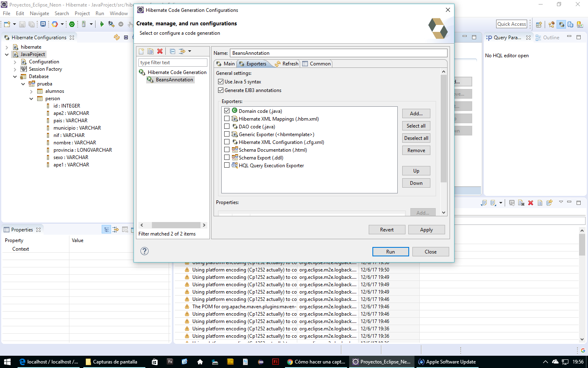Expand the hibernate configuration node
The width and height of the screenshot is (588, 368).
click(7, 47)
